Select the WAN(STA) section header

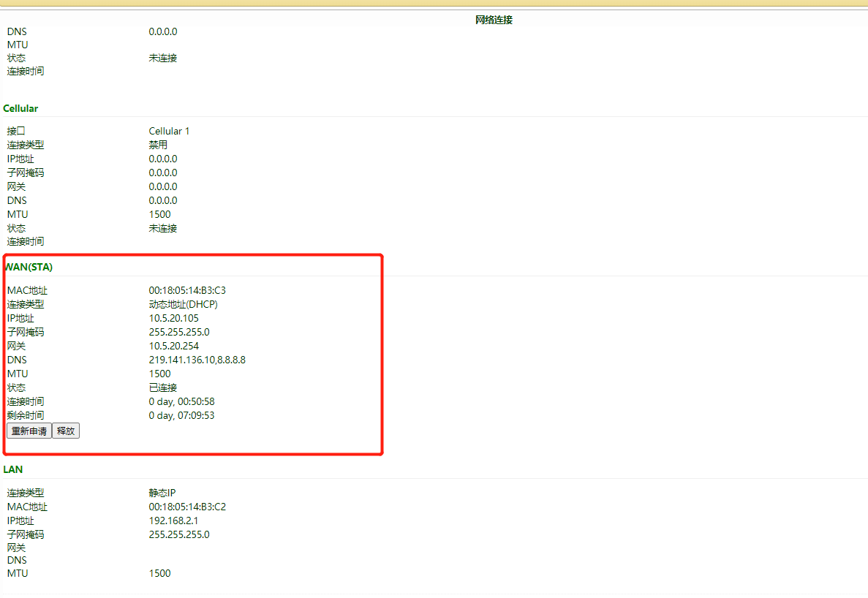(28, 267)
